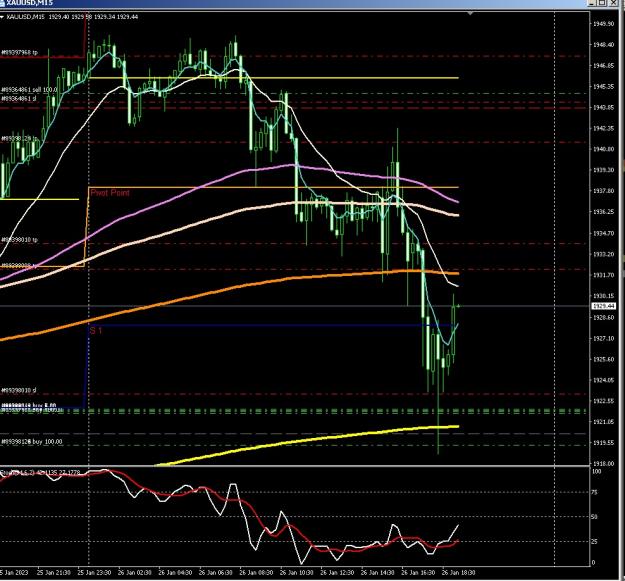Close the XAUUSD,M15 chart window

tap(612, 3)
